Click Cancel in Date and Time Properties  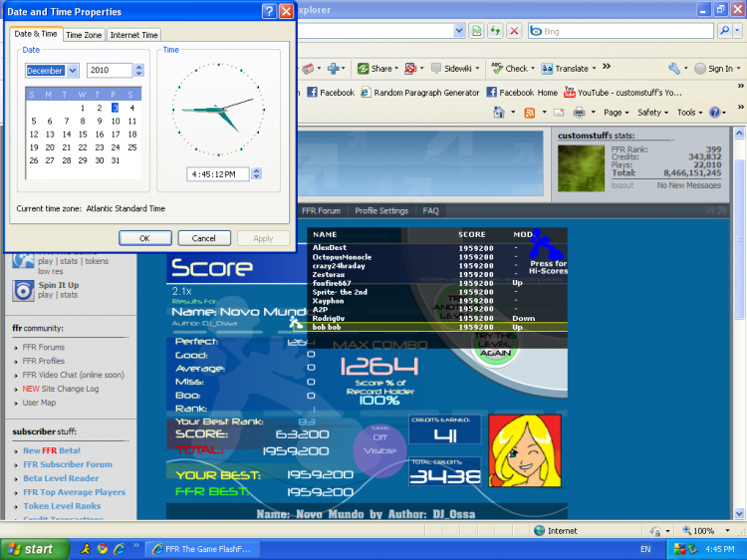203,238
